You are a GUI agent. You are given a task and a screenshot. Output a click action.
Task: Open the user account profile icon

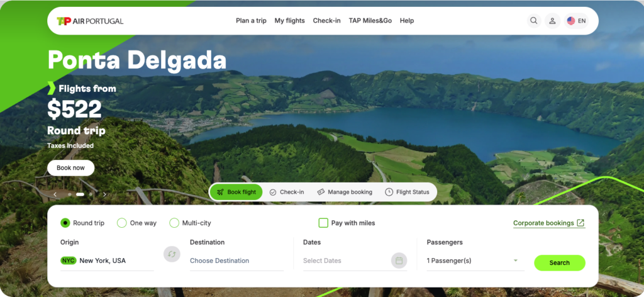point(552,21)
